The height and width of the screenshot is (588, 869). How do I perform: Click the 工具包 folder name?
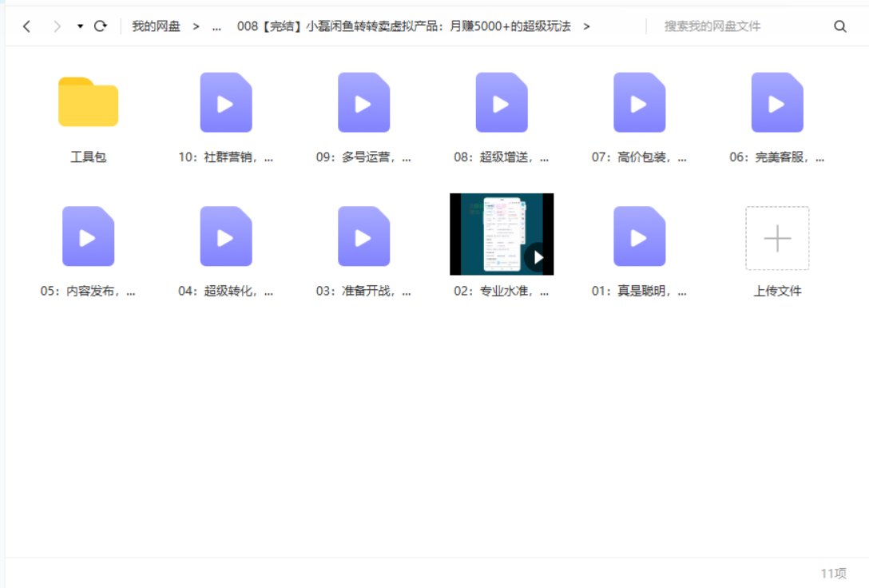(88, 157)
